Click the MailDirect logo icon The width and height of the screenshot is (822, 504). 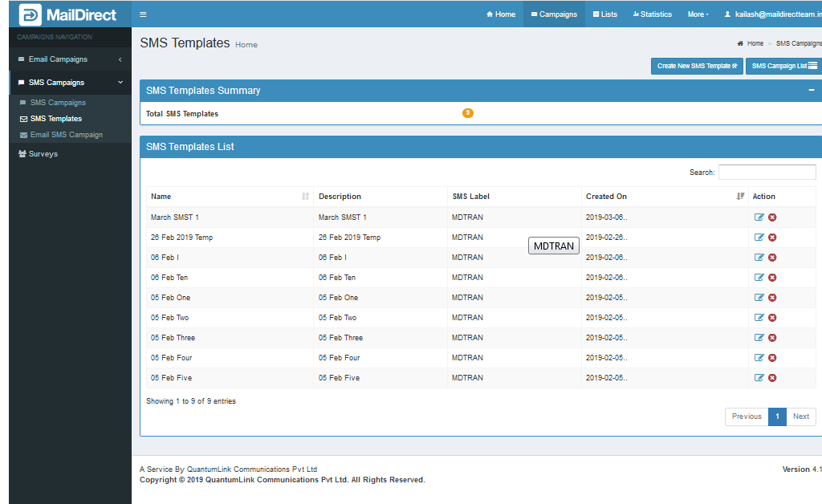click(31, 14)
